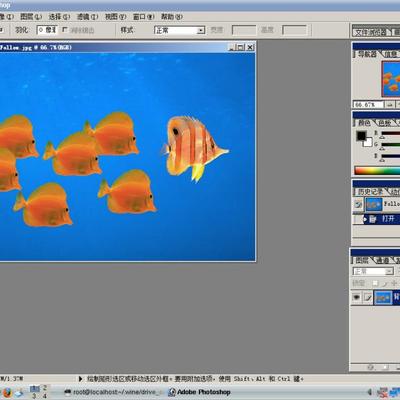Maximize the Fallow.jpg document window
400x400 pixels.
click(x=240, y=48)
